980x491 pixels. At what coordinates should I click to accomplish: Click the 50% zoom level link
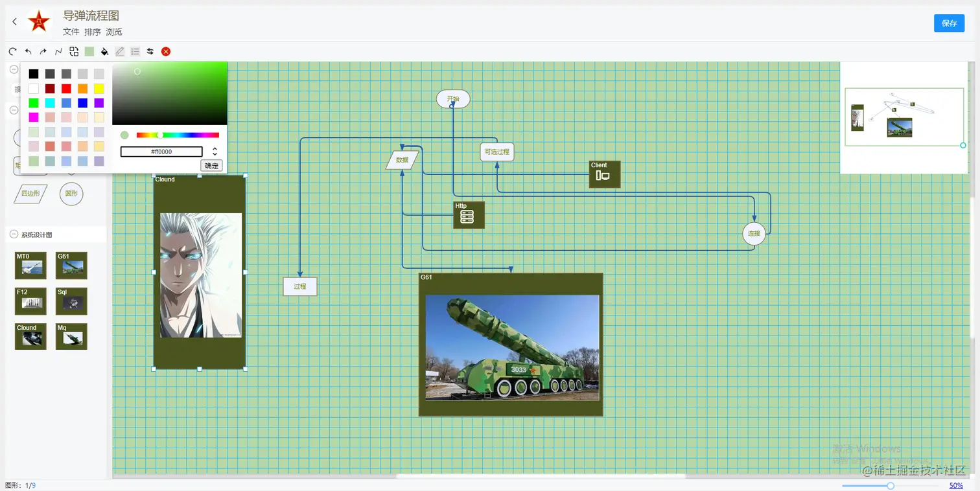pos(956,486)
